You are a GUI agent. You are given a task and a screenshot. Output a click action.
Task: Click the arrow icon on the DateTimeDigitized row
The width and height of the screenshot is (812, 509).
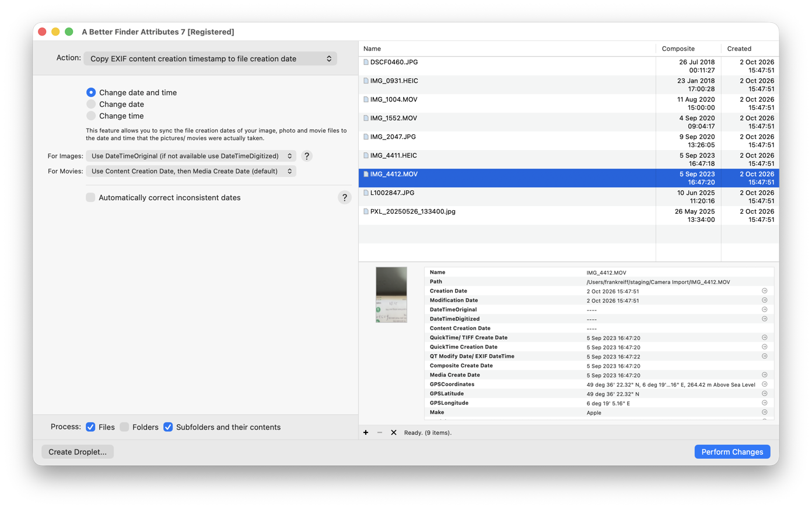[764, 319]
